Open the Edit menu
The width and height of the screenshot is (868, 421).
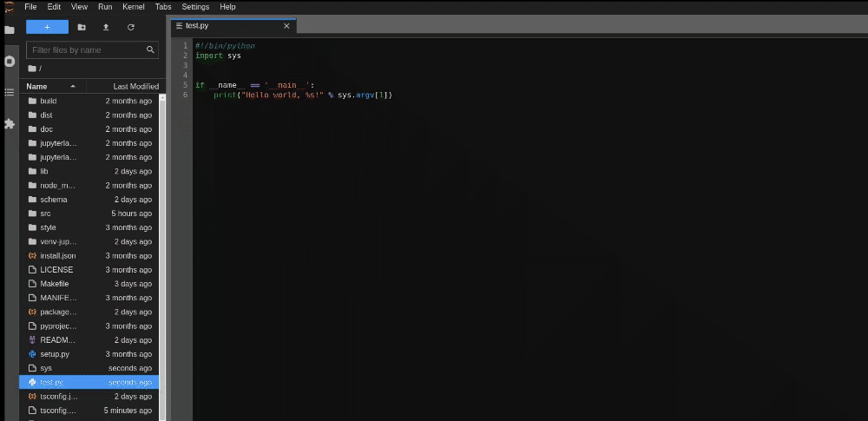[x=54, y=7]
